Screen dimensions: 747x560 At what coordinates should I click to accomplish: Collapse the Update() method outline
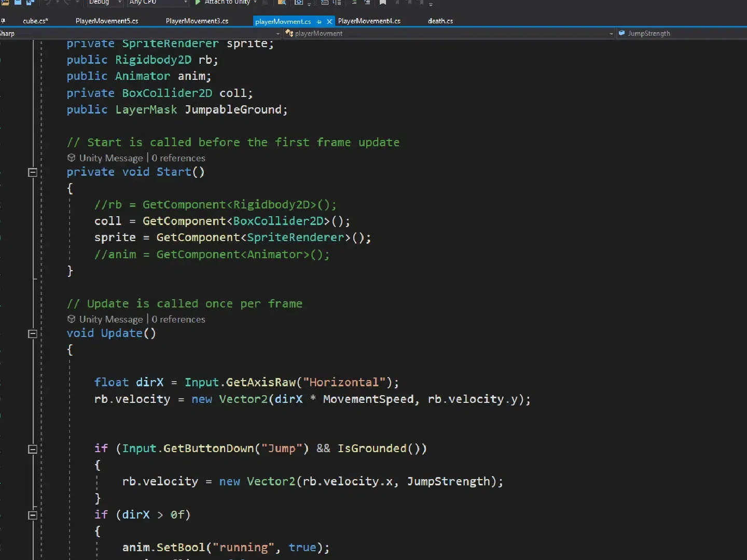pos(32,334)
